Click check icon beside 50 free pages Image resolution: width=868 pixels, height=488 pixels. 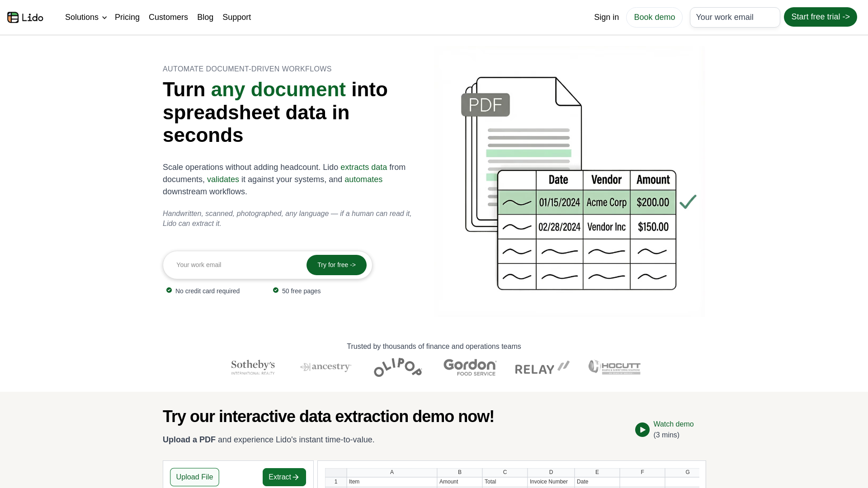[x=276, y=290]
